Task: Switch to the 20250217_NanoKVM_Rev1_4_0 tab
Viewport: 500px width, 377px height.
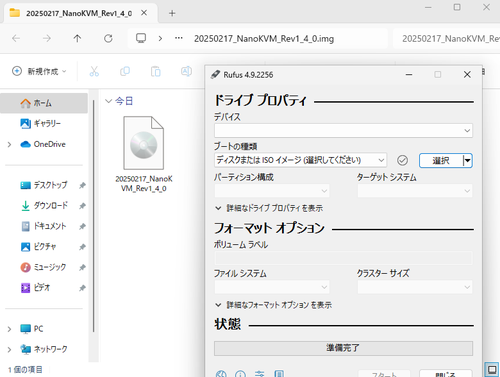Action: tap(79, 13)
